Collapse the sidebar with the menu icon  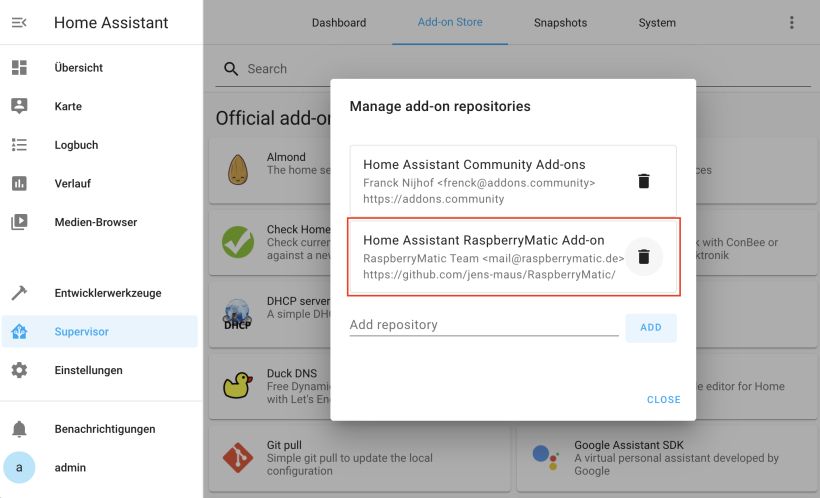tap(19, 22)
